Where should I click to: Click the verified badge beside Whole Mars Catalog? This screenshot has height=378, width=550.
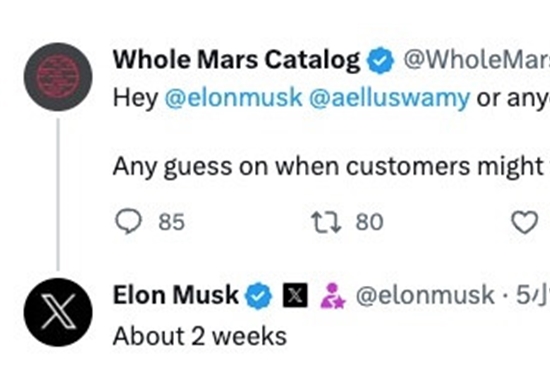(x=381, y=60)
